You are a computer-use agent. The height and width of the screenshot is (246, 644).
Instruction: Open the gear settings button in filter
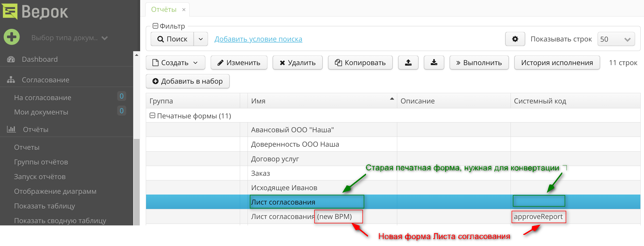pyautogui.click(x=515, y=39)
